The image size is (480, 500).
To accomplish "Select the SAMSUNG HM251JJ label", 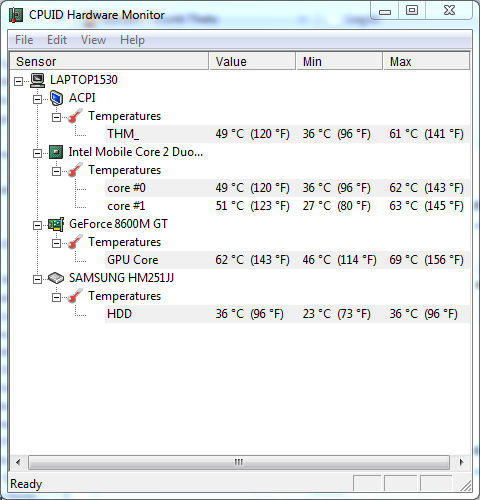I will (121, 278).
